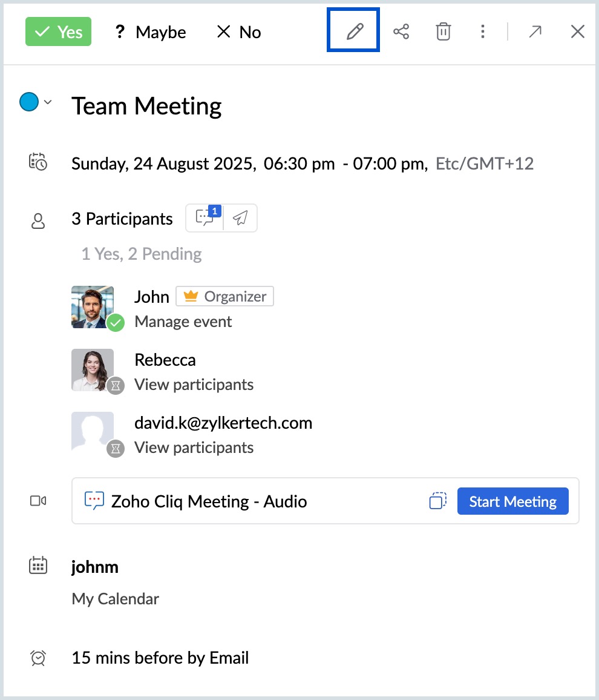
Task: Respond No to the invitation
Action: pyautogui.click(x=238, y=31)
